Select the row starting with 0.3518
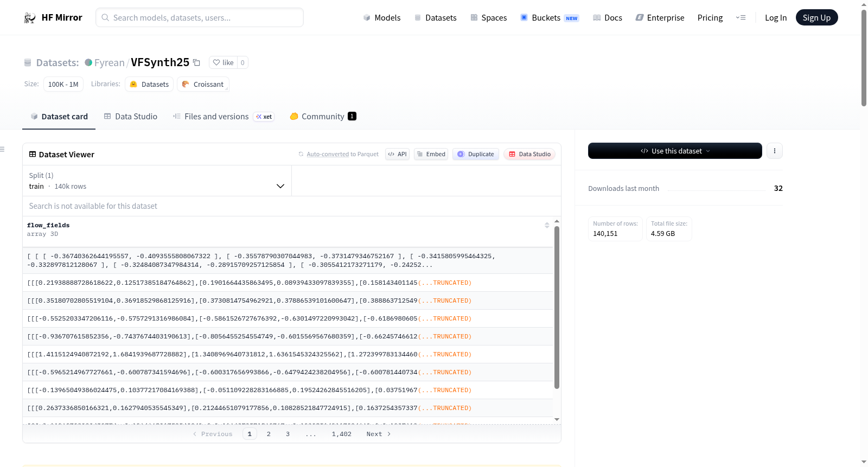The image size is (868, 467). coord(288,301)
